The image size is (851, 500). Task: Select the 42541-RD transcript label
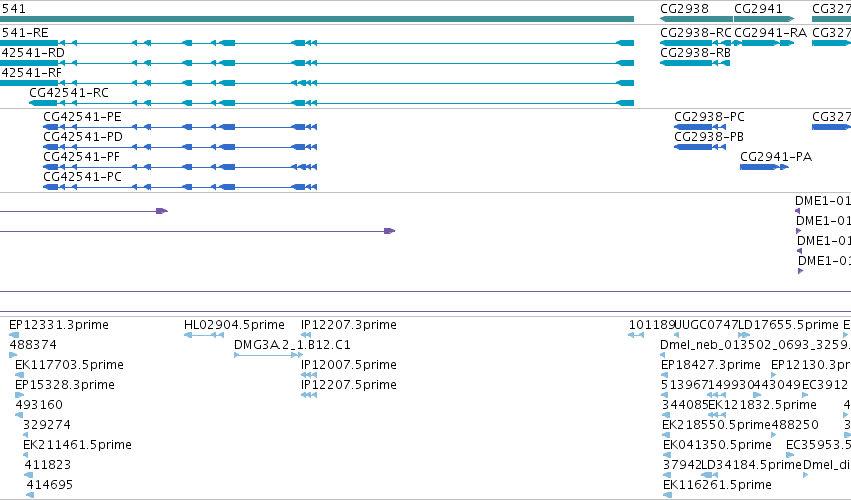(x=33, y=53)
